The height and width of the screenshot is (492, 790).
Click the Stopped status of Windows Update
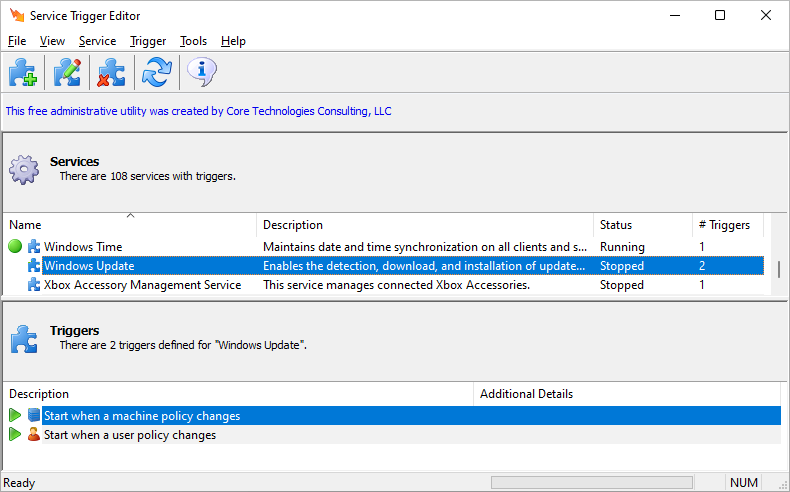click(622, 266)
